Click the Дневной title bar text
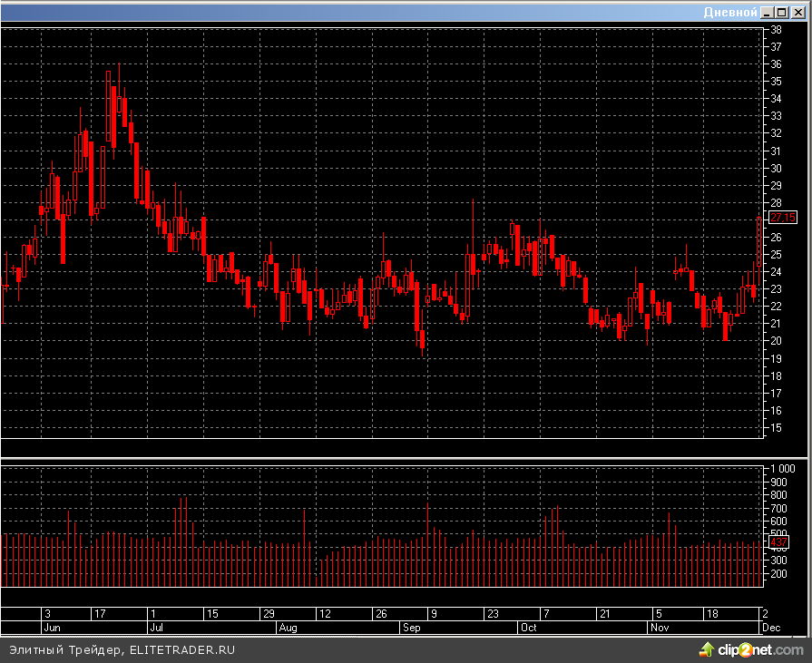812x663 pixels. 730,12
